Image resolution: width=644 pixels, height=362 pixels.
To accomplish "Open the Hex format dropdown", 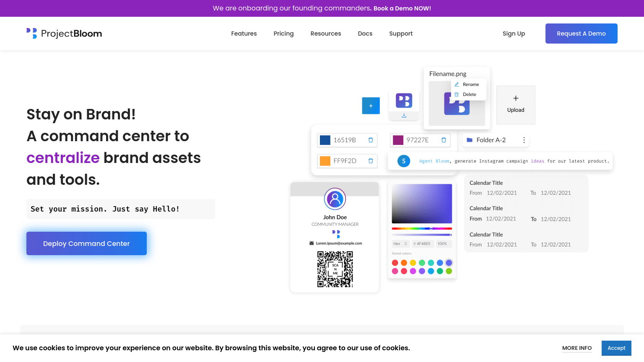I will click(400, 243).
